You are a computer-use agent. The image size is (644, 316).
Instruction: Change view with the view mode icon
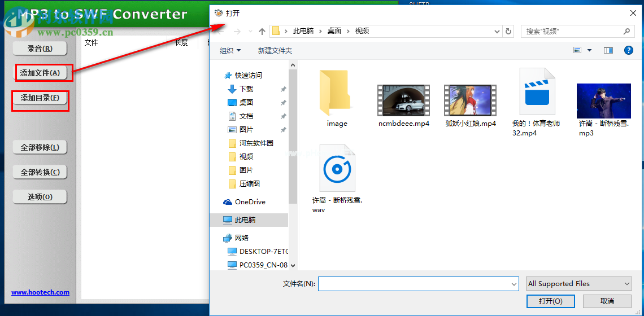[577, 50]
